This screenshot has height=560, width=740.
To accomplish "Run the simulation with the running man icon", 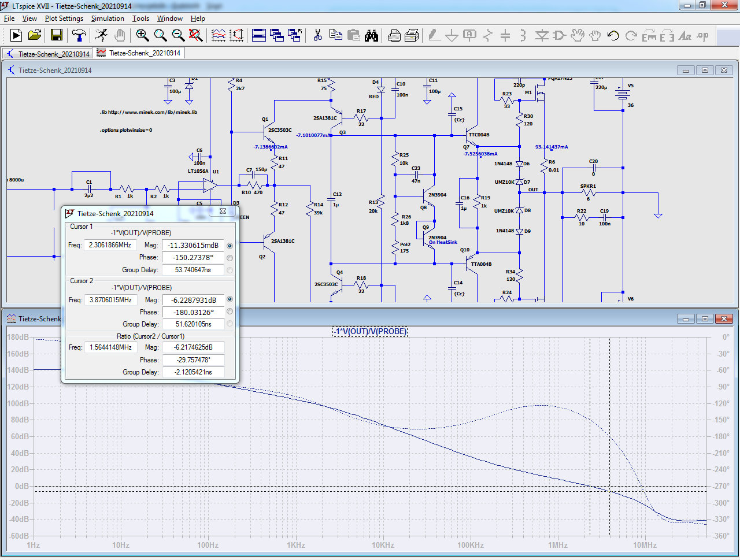I will pos(101,35).
